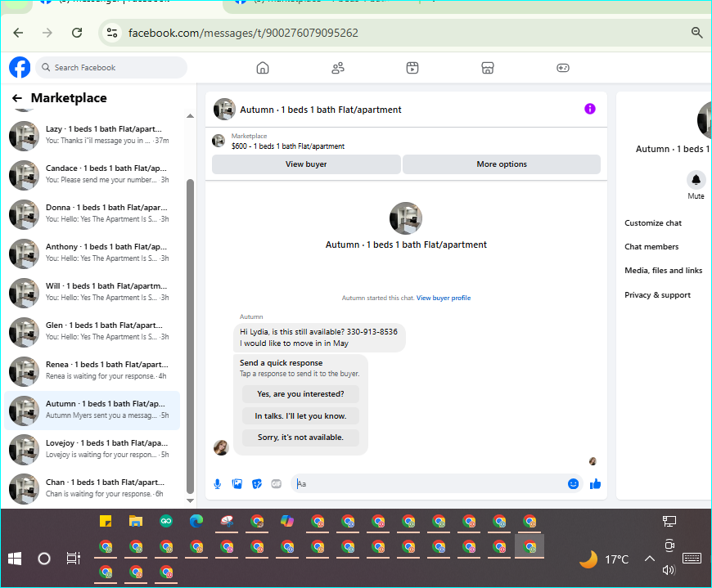Click the zoom magnifier icon in address bar
The height and width of the screenshot is (588, 712).
(696, 32)
